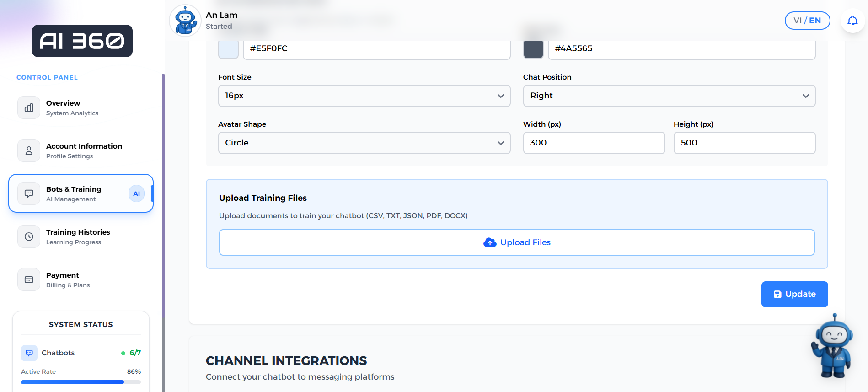The height and width of the screenshot is (392, 868).
Task: Click the Account Information person icon
Action: (x=29, y=150)
